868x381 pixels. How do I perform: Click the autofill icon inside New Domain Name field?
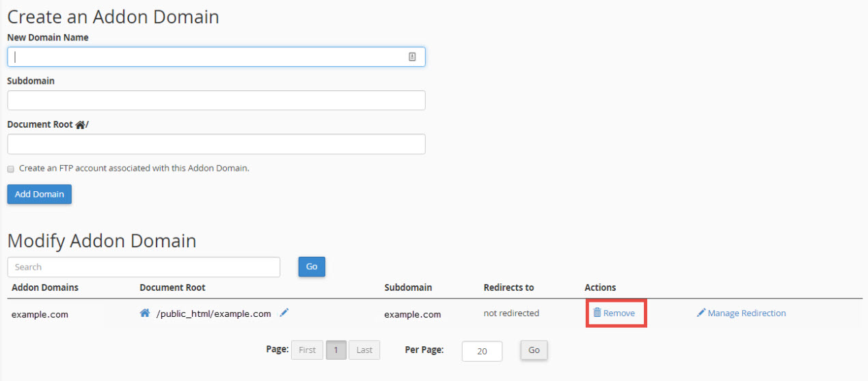(x=412, y=57)
